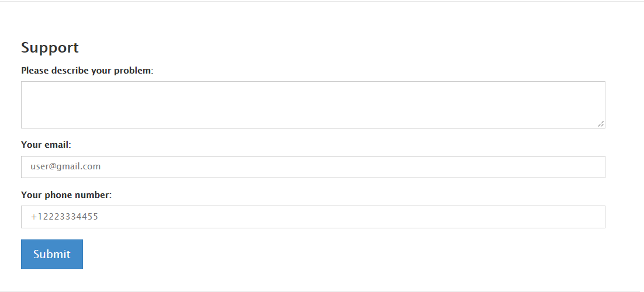The height and width of the screenshot is (292, 644).
Task: Click the email input field
Action: [x=313, y=167]
